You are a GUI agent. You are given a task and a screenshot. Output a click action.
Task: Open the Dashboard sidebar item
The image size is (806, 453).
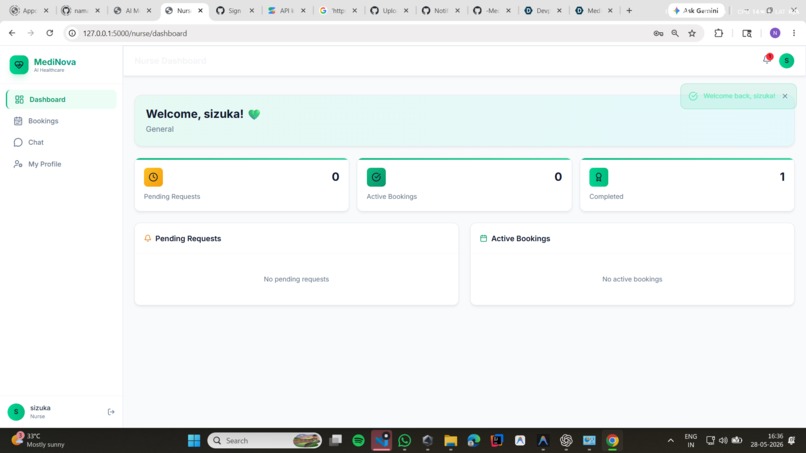tap(61, 99)
